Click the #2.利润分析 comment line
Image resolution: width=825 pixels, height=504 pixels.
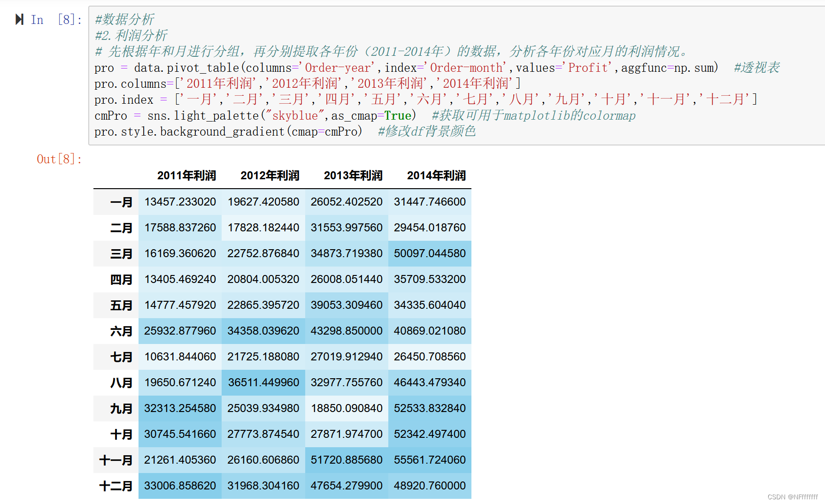pyautogui.click(x=131, y=36)
